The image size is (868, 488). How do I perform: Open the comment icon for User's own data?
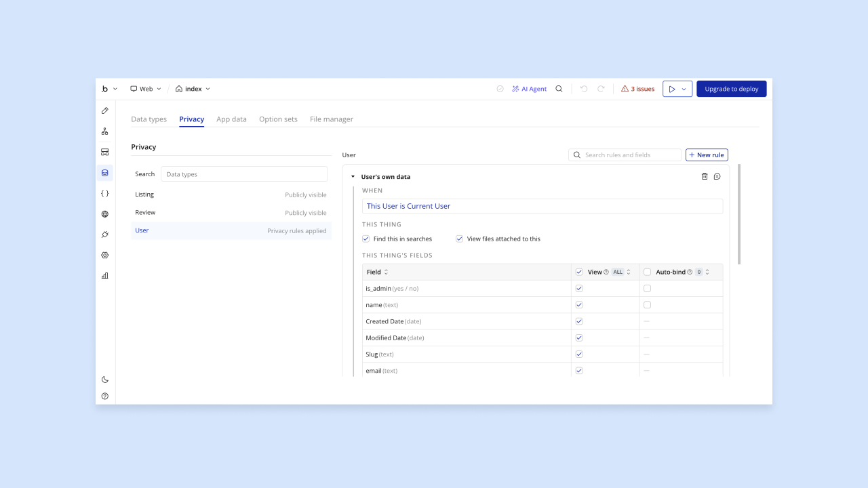(717, 176)
